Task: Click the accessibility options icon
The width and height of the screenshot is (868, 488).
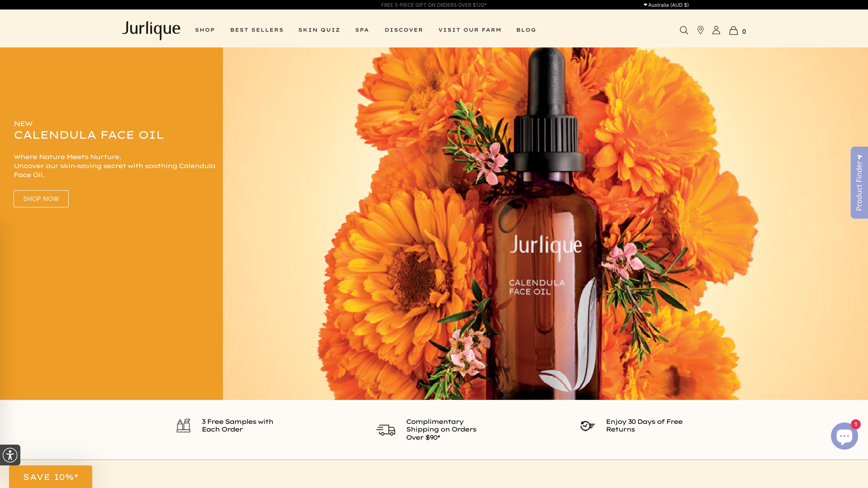Action: (10, 455)
